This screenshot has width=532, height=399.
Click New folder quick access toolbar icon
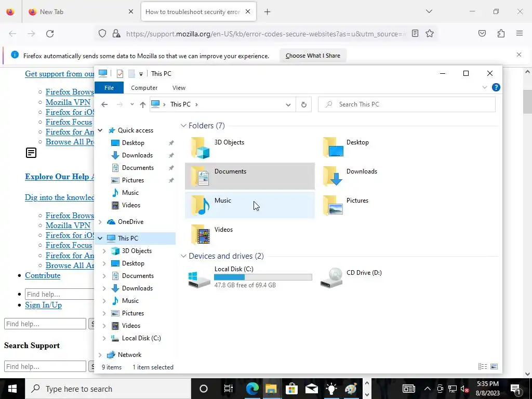point(131,74)
